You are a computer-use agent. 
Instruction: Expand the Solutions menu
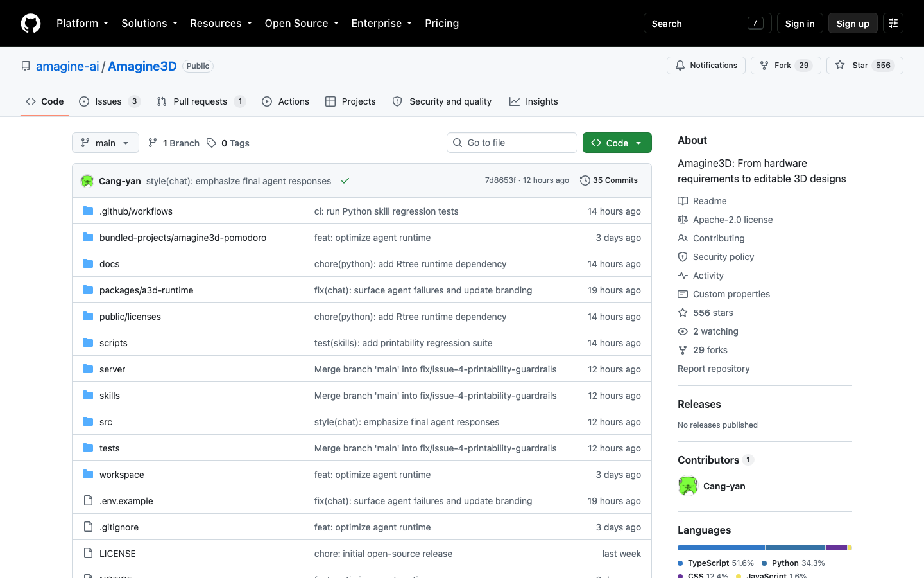[x=150, y=23]
